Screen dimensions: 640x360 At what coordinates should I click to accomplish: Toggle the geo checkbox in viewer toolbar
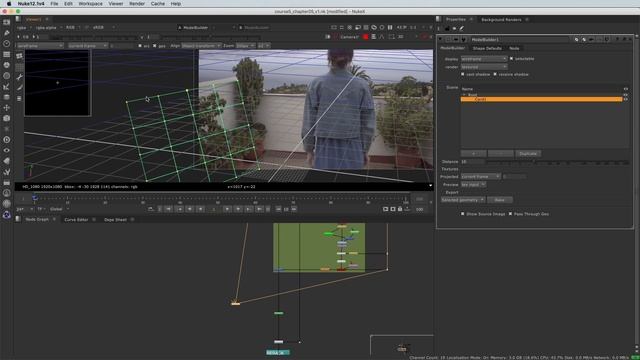[154, 46]
